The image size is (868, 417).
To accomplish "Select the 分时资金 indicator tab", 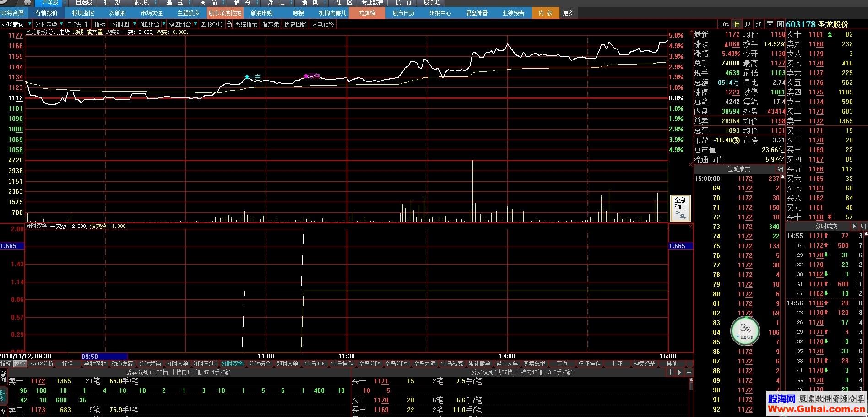I will (x=260, y=363).
